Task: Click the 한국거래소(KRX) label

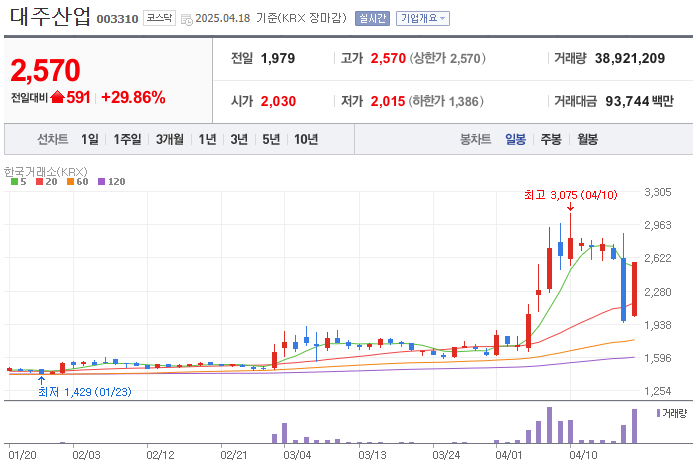Action: [46, 171]
